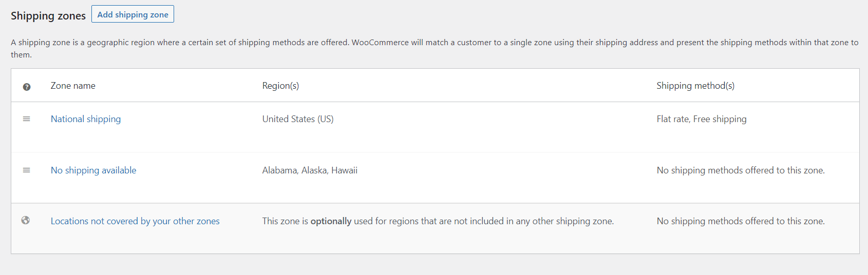Click the No shipping available drag handle
The height and width of the screenshot is (275, 868).
click(x=27, y=170)
